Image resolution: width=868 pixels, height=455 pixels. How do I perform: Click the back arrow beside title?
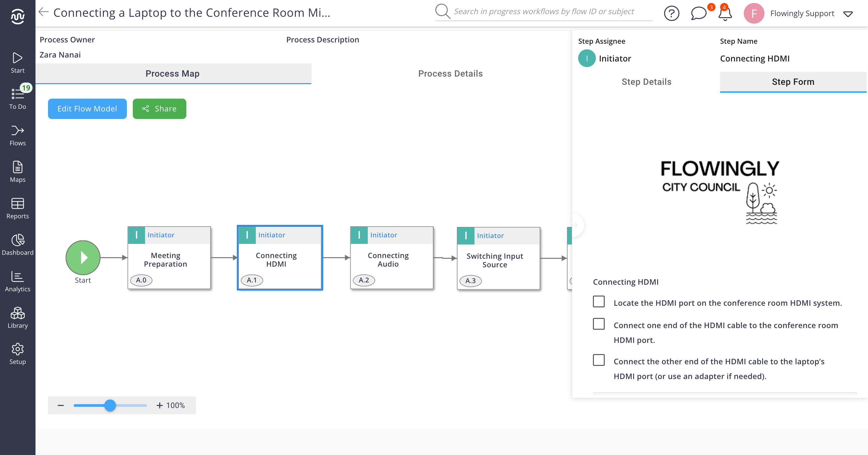(x=43, y=12)
